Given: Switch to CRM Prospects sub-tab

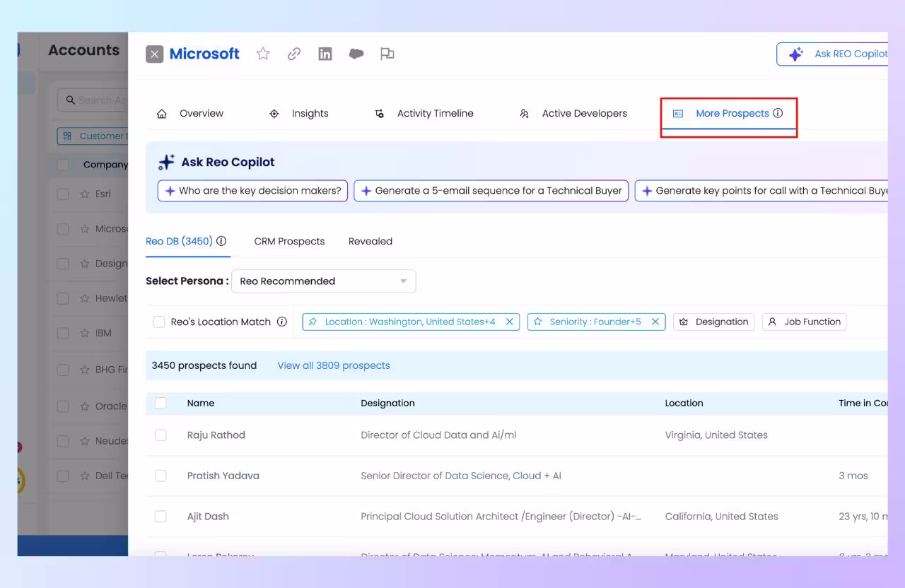Looking at the screenshot, I should pyautogui.click(x=289, y=241).
